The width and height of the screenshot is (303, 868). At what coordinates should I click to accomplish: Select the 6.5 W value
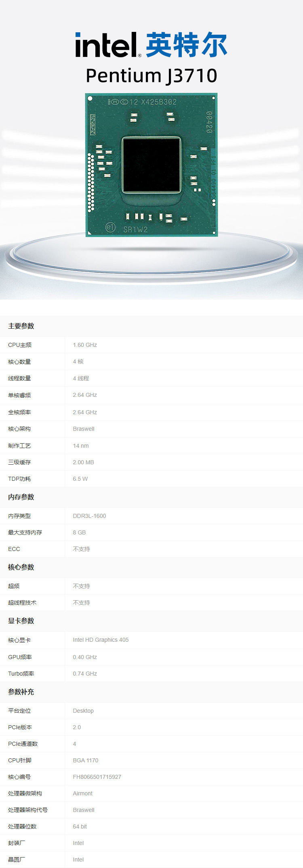click(x=80, y=479)
